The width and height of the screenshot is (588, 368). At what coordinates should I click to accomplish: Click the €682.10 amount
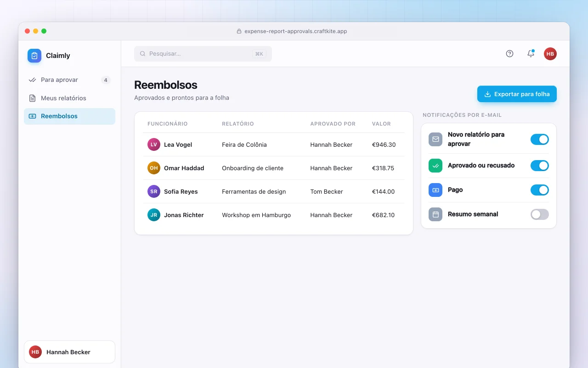[x=384, y=215]
